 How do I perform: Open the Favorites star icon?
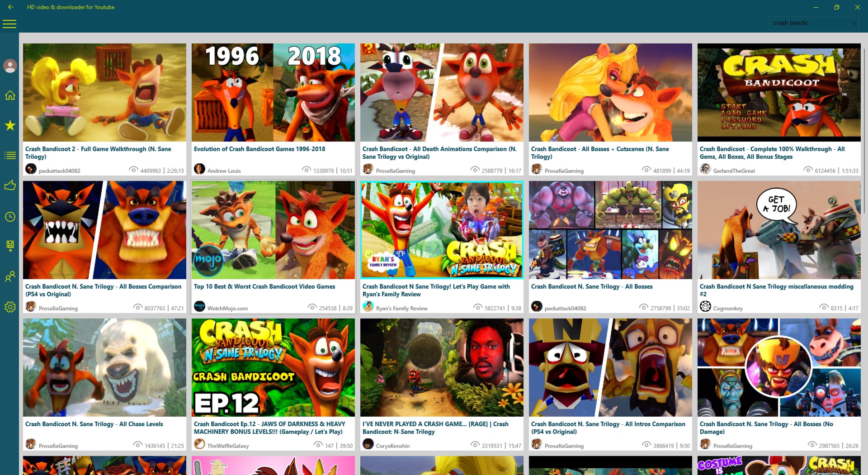tap(10, 125)
